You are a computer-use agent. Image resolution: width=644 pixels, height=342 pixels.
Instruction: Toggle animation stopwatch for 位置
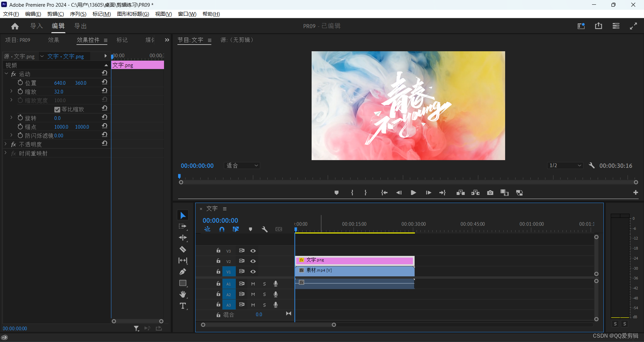pyautogui.click(x=20, y=82)
